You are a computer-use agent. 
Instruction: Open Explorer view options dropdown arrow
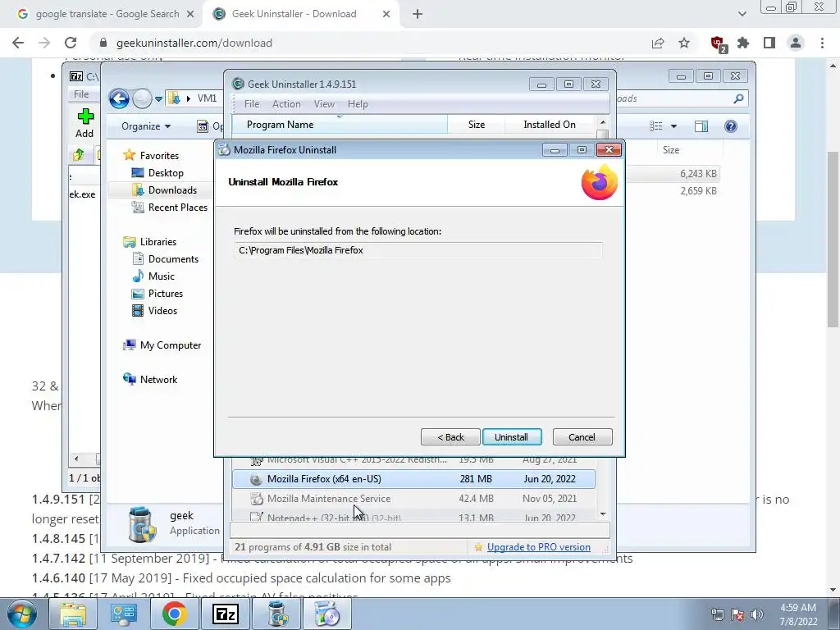point(674,126)
